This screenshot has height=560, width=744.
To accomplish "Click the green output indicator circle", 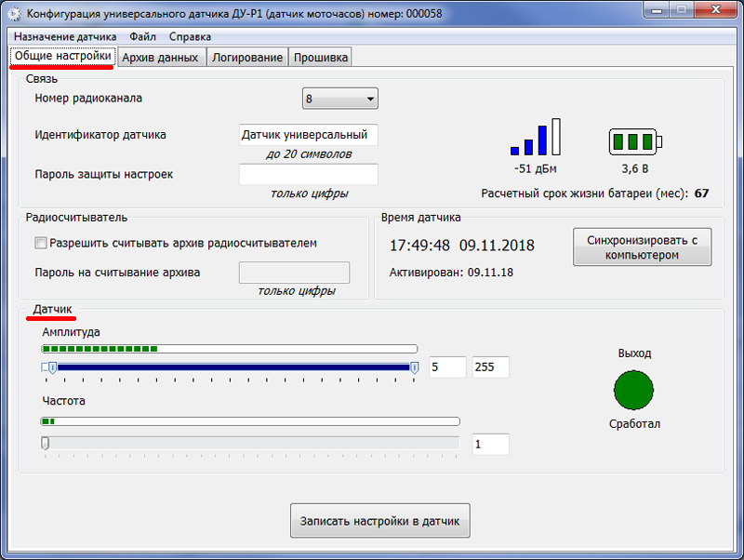I will coord(633,390).
